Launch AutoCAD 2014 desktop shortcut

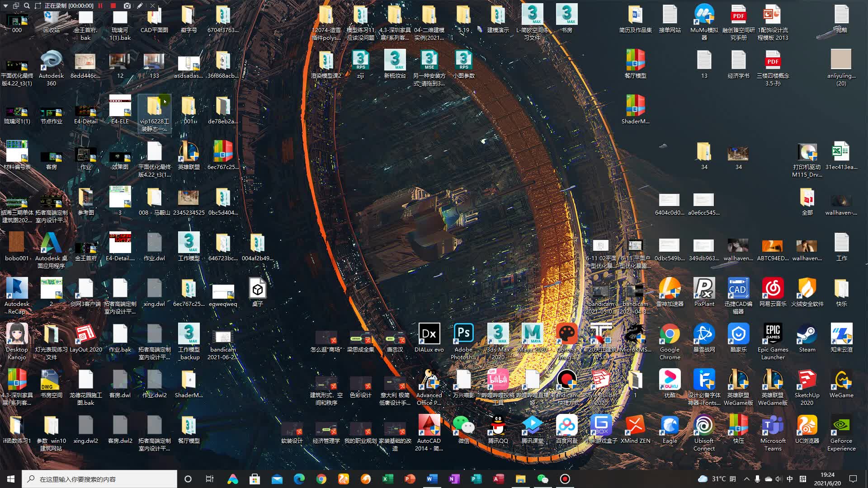click(429, 432)
